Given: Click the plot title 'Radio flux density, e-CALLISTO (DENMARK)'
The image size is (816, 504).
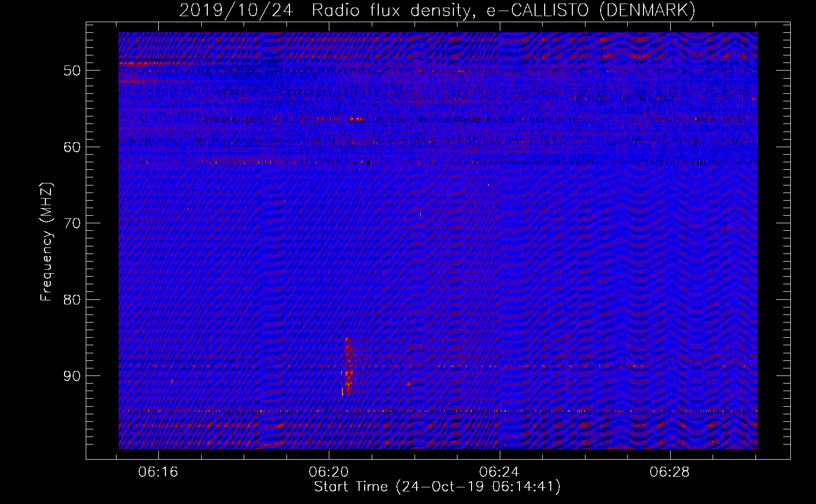Looking at the screenshot, I should (503, 10).
